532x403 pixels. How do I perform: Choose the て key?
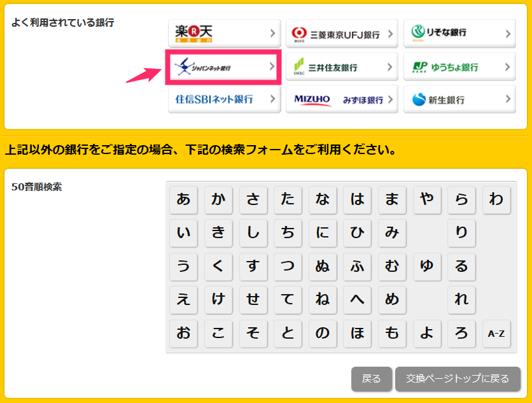[288, 300]
